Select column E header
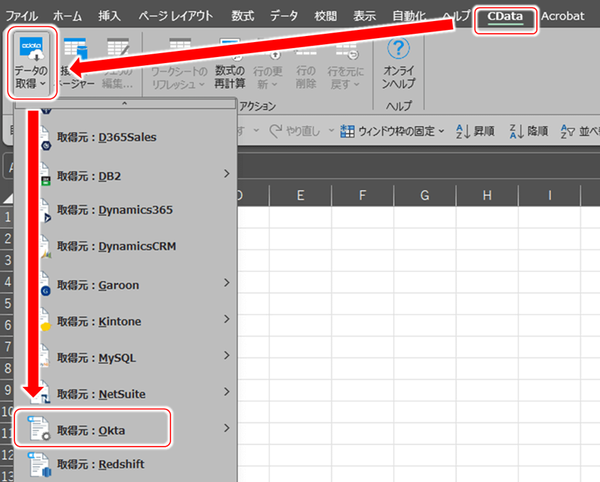This screenshot has width=600, height=482. pos(300,195)
